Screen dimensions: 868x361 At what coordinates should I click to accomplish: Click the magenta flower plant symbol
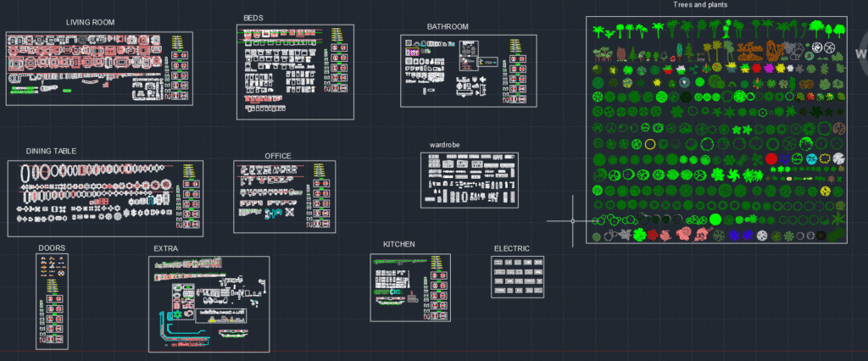click(x=769, y=69)
